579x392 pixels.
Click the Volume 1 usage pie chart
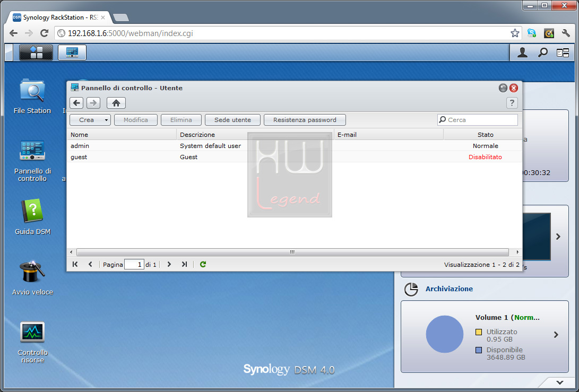click(x=445, y=334)
